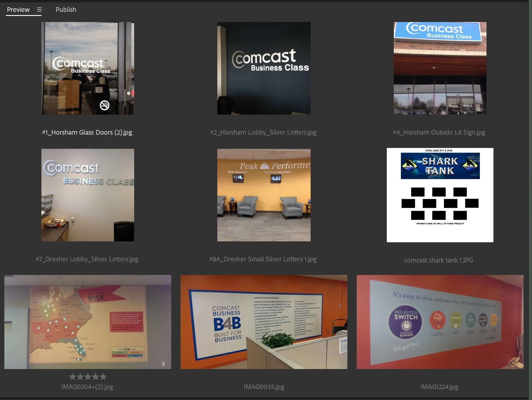The width and height of the screenshot is (532, 400).
Task: Click filename comcast shark tank 1.JPG
Action: click(438, 260)
